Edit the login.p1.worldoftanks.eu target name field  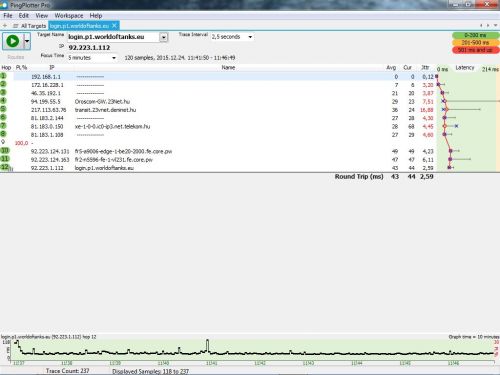113,37
